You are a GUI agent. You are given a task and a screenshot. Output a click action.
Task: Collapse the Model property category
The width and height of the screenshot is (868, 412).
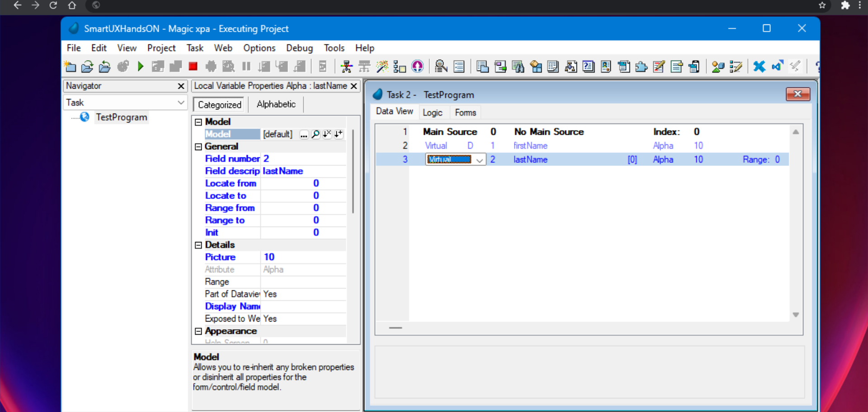coord(198,122)
